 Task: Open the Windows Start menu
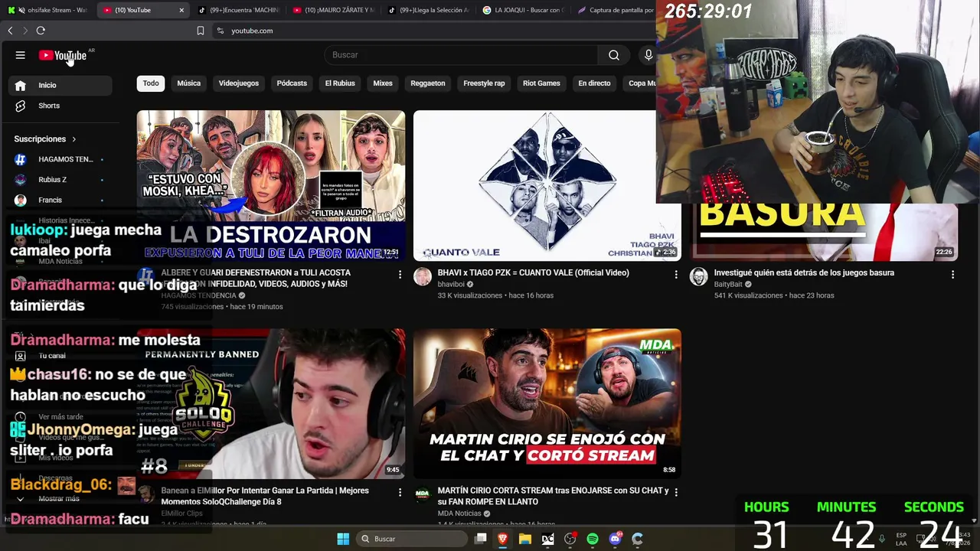[x=343, y=539]
